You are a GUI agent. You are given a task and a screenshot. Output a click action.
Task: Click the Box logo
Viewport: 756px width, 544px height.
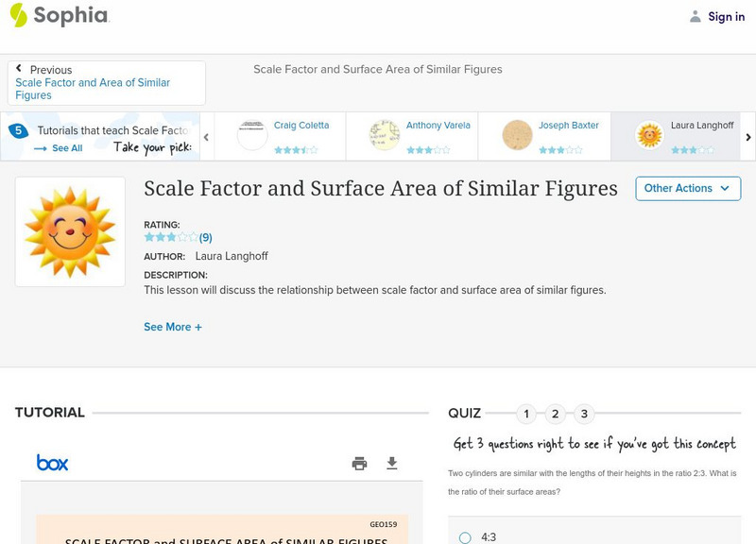pos(52,463)
